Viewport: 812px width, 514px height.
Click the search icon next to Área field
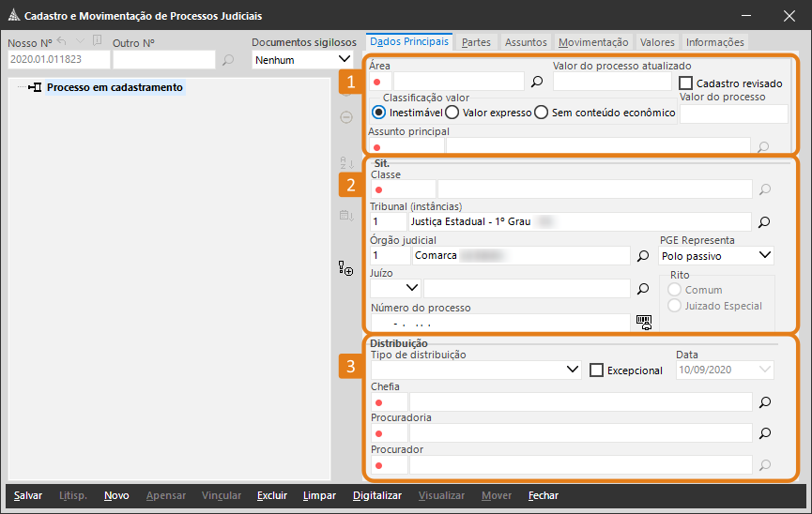[537, 82]
